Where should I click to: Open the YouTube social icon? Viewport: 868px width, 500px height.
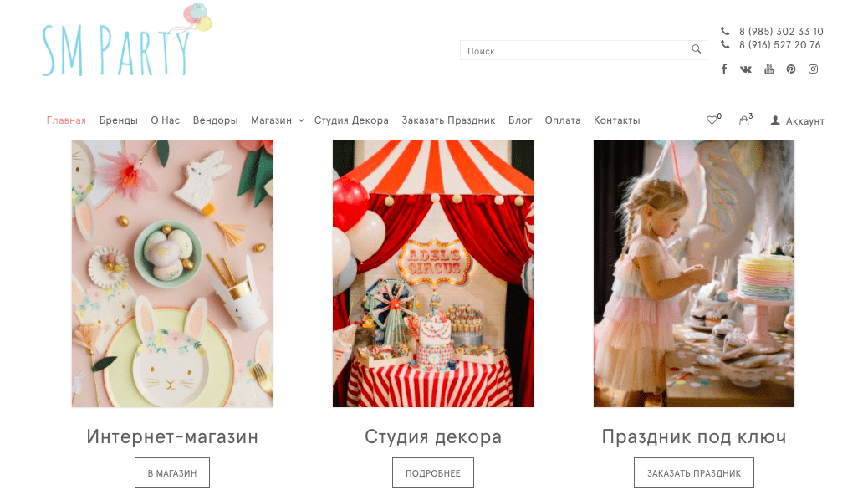(x=769, y=69)
